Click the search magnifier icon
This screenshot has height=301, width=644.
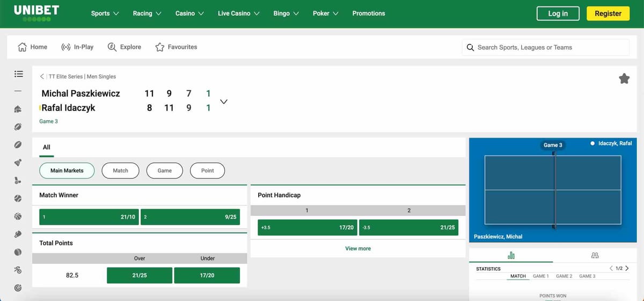(471, 47)
